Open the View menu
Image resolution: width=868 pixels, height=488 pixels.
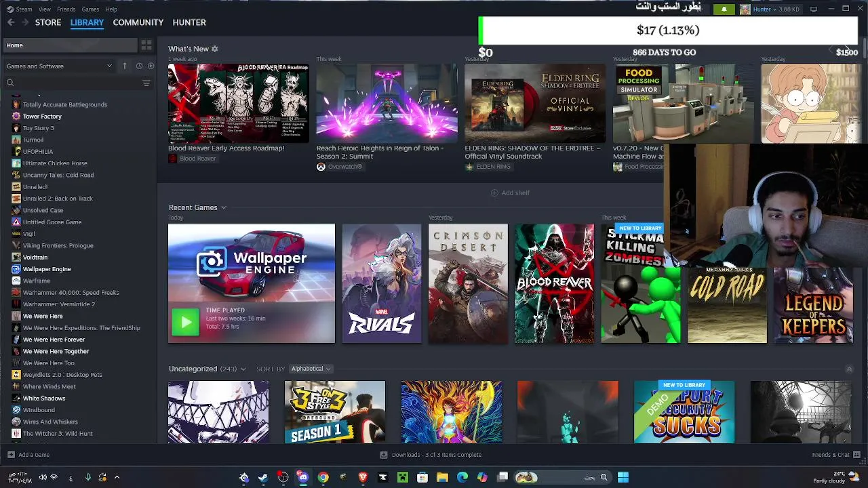point(45,9)
